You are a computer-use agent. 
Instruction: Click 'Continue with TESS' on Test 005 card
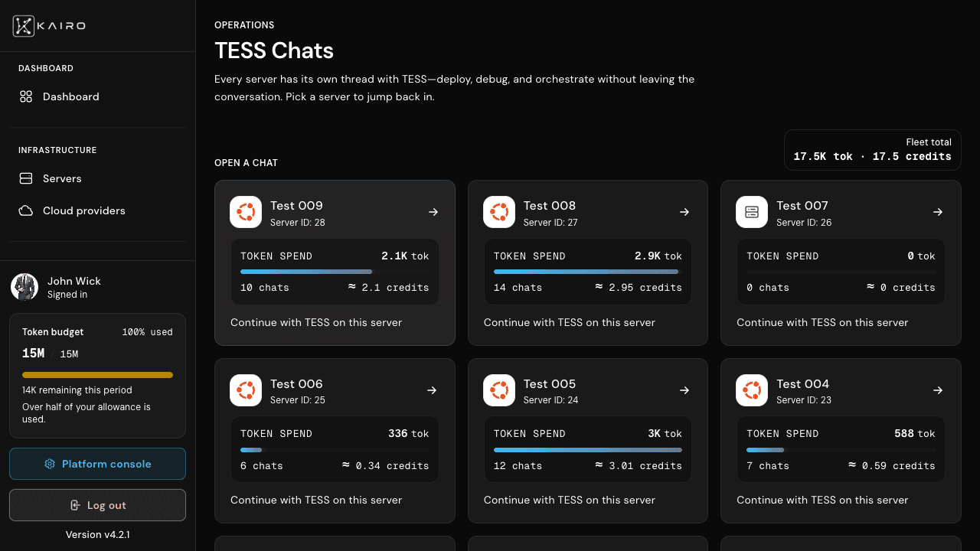(570, 500)
